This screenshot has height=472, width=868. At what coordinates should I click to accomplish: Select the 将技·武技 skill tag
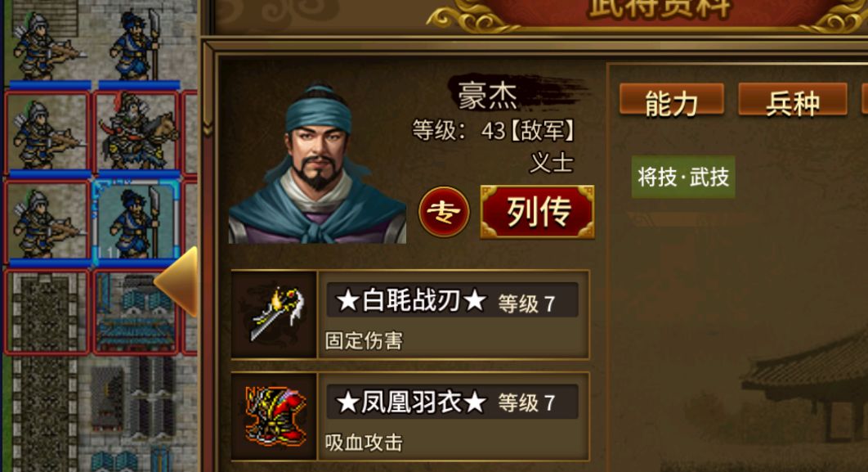tap(683, 177)
